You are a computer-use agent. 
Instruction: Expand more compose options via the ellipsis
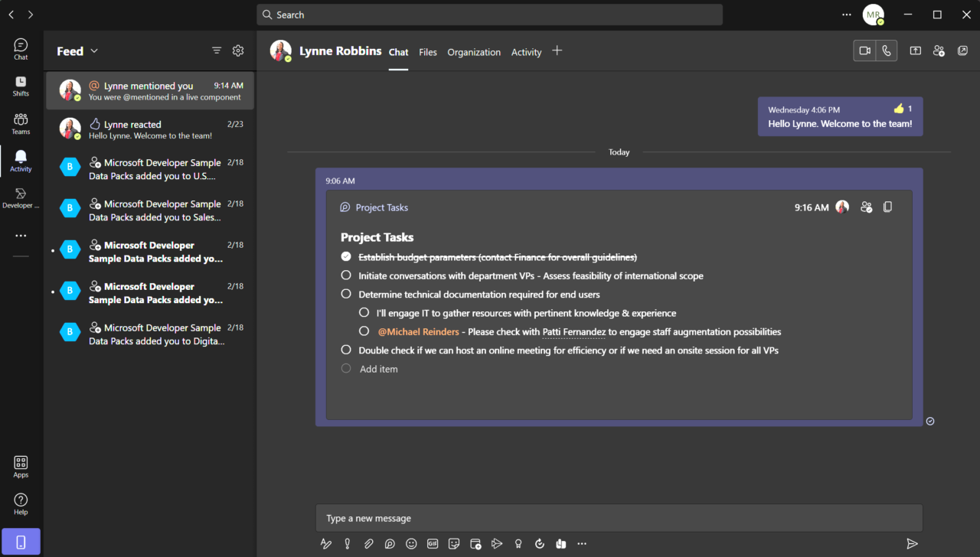582,543
